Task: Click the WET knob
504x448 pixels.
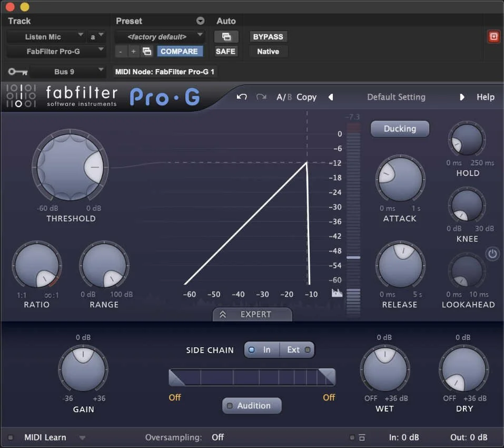Action: tap(385, 369)
